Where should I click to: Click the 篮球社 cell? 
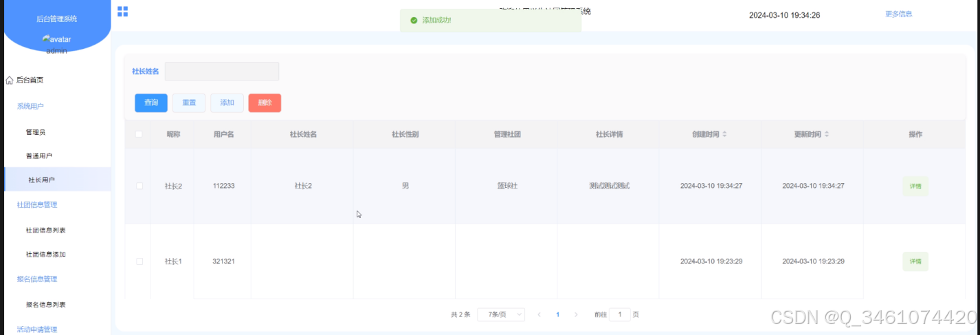[507, 186]
